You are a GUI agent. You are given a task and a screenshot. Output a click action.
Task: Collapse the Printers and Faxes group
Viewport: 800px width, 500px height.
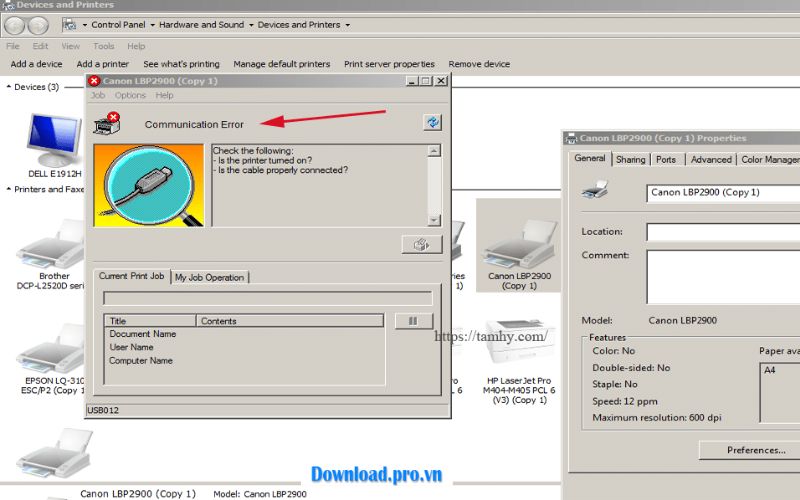coord(9,189)
